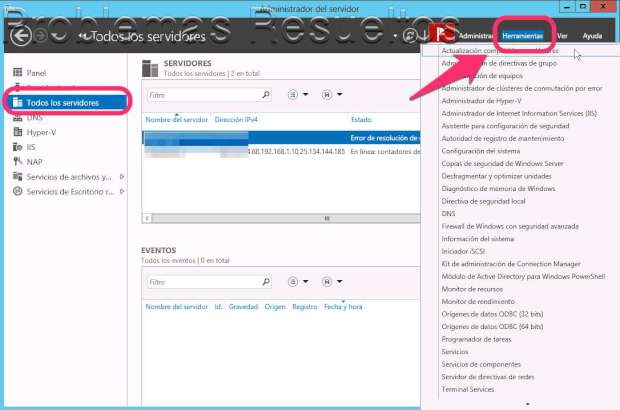
Task: Open dropdown arrow beside Servidores list options
Action: coord(305,94)
